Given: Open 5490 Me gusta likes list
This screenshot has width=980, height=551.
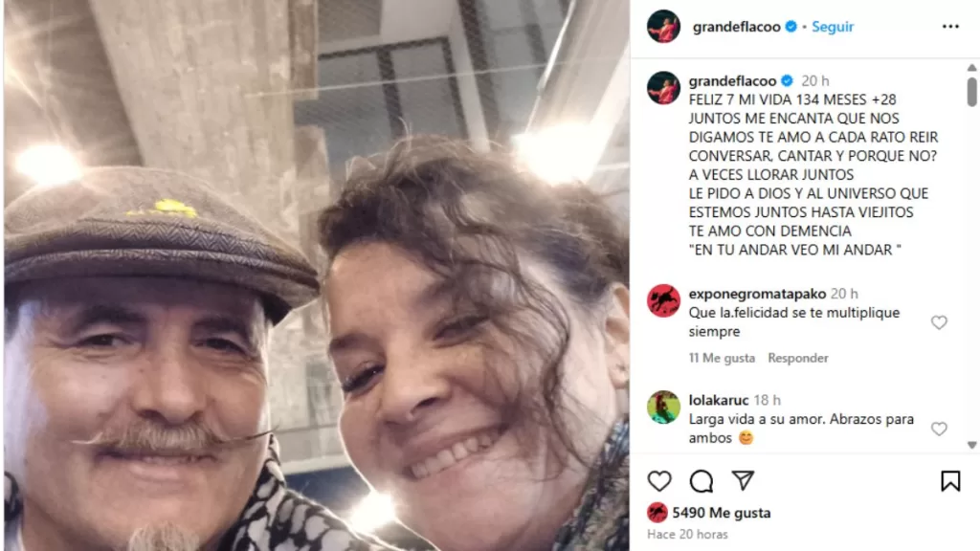Looking at the screenshot, I should pyautogui.click(x=722, y=513).
